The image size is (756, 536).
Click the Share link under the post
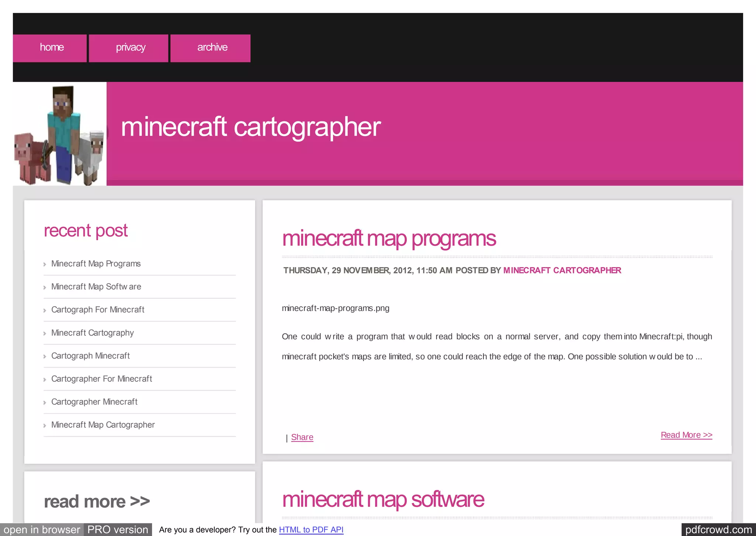[302, 437]
